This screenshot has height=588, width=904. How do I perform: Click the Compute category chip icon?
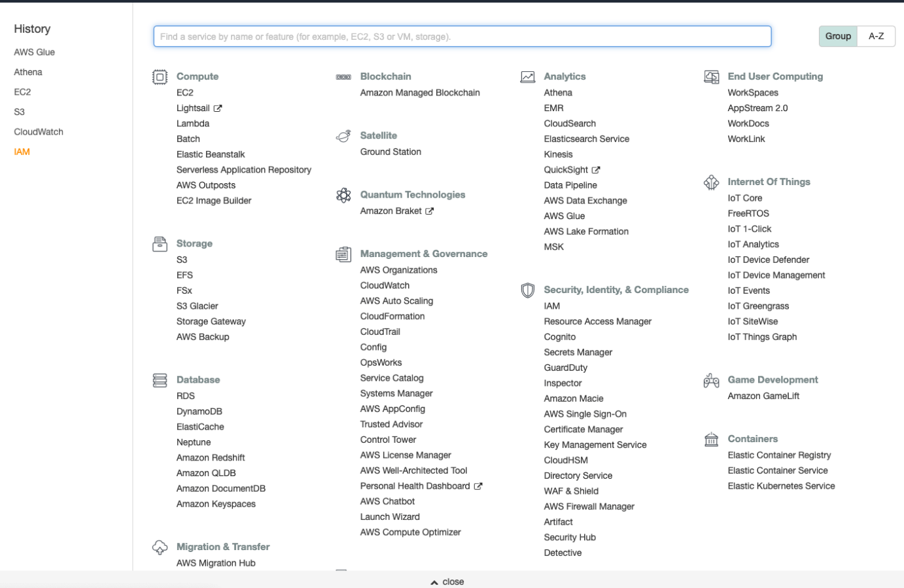(x=160, y=77)
